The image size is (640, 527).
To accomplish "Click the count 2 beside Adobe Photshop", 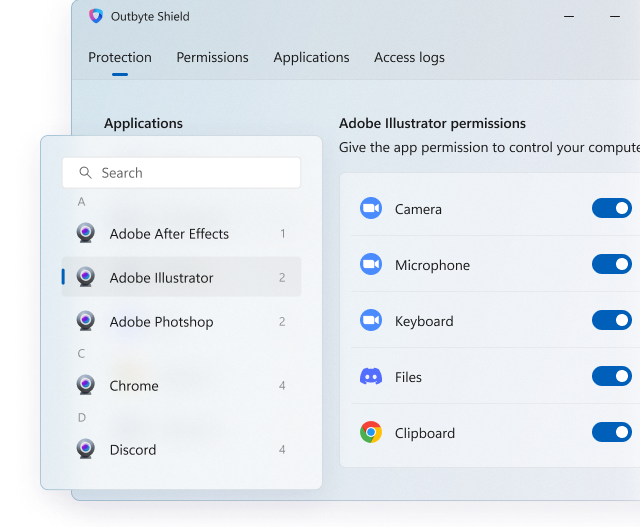I will 282,322.
